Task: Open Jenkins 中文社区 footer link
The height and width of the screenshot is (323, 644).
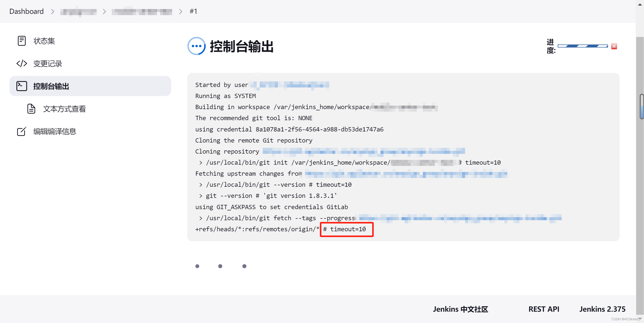Action: point(460,309)
